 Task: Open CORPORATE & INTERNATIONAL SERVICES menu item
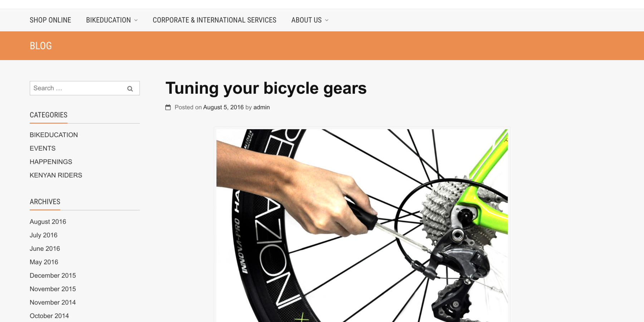click(x=214, y=20)
